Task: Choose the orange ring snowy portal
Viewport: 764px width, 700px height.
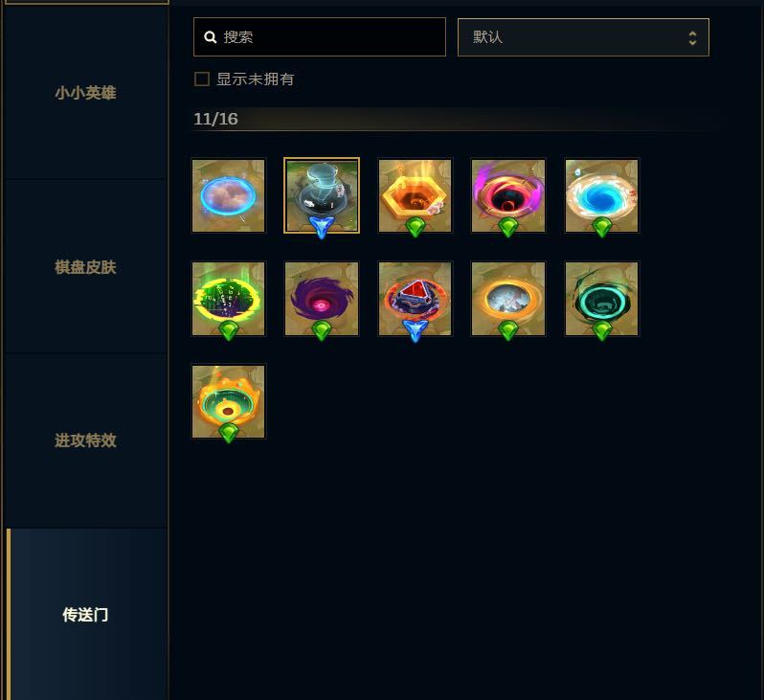Action: pos(508,299)
